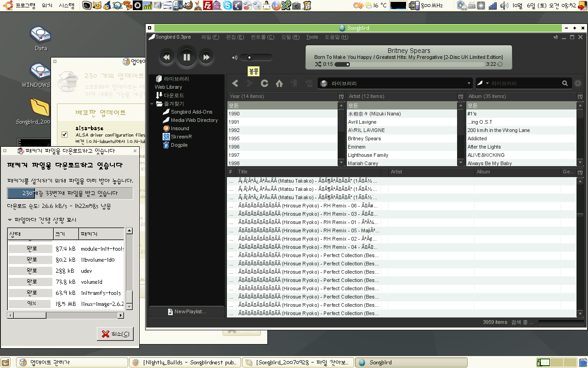Screen dimensions: 588x368
Task: Sort tracks by Artist column header
Action: (x=431, y=172)
